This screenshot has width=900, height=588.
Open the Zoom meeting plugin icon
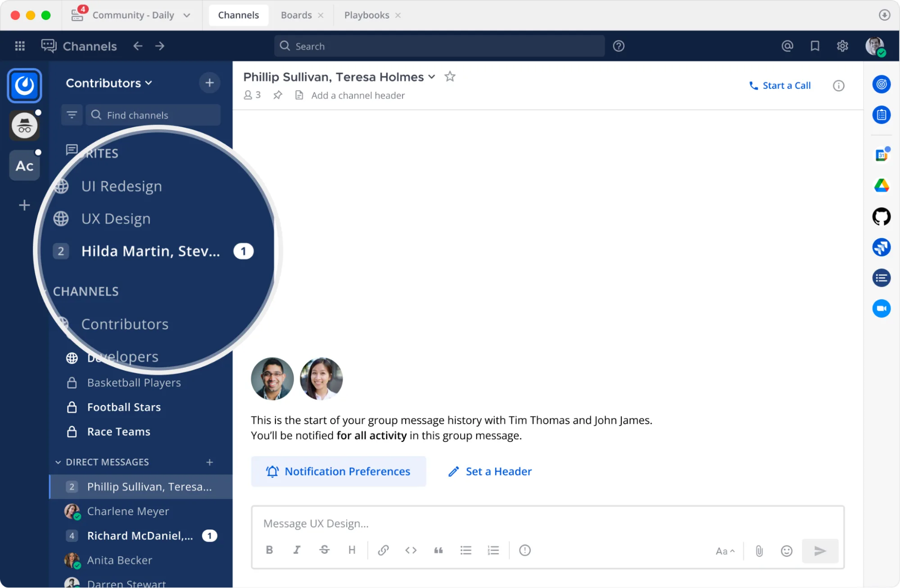point(882,308)
